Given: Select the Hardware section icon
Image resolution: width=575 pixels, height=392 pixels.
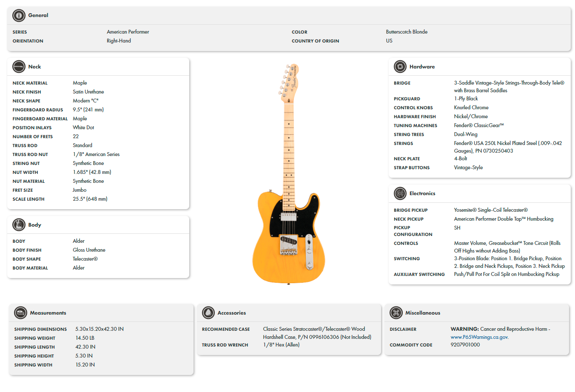Looking at the screenshot, I should coord(400,66).
